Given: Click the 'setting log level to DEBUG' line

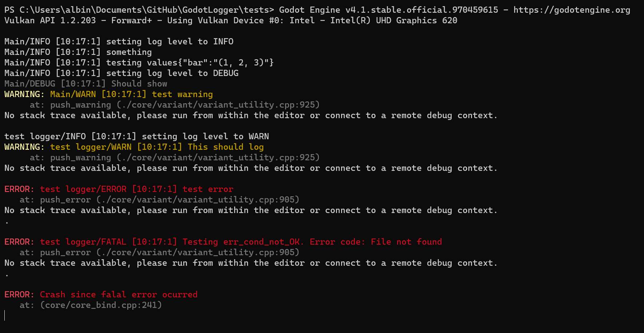Looking at the screenshot, I should (121, 73).
